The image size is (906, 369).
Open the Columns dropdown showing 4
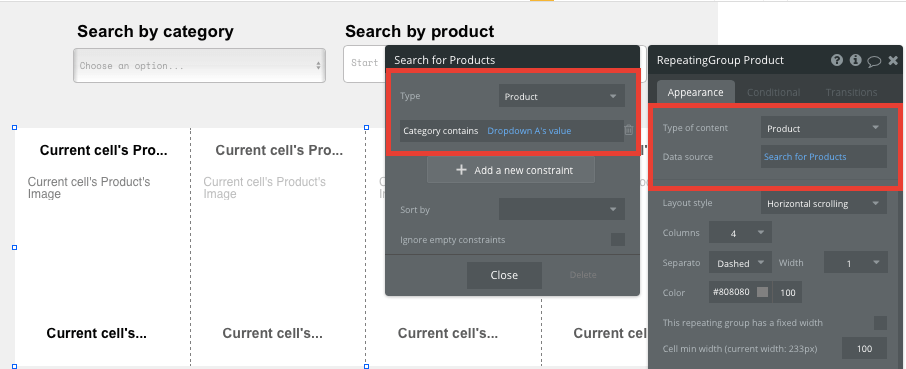(x=740, y=233)
